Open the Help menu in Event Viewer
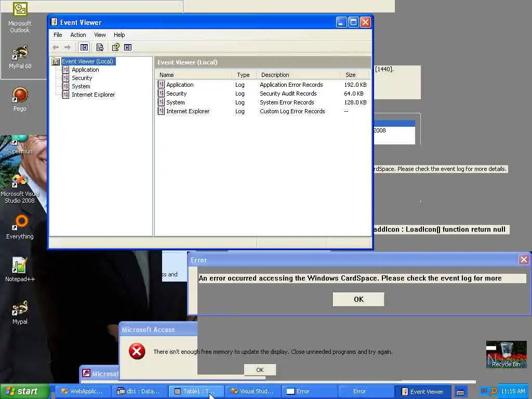Screen dimensions: 532x399 coord(119,35)
